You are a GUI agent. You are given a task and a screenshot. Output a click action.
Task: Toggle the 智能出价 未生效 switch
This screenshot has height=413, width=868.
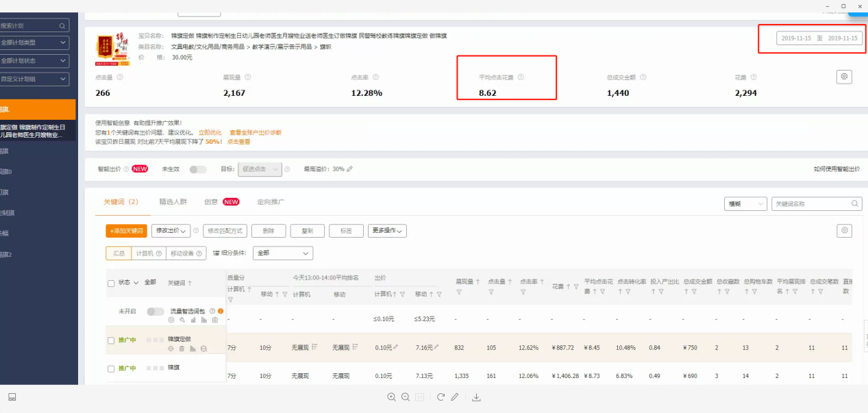tap(197, 169)
